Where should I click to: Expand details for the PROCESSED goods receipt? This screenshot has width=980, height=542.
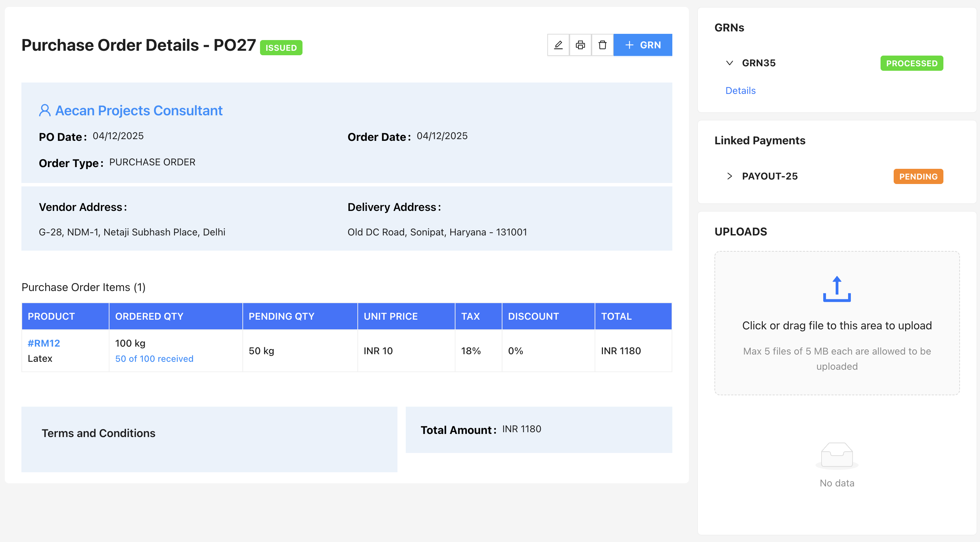(x=740, y=90)
